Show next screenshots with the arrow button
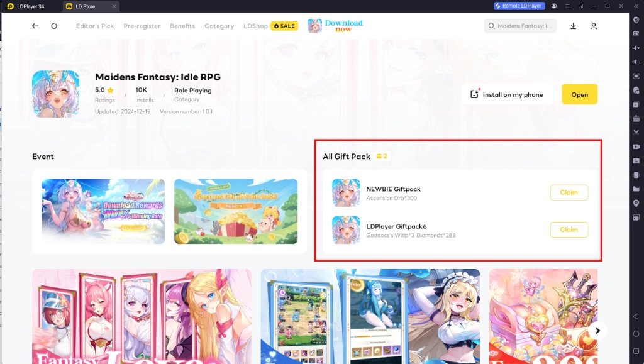 (x=597, y=330)
